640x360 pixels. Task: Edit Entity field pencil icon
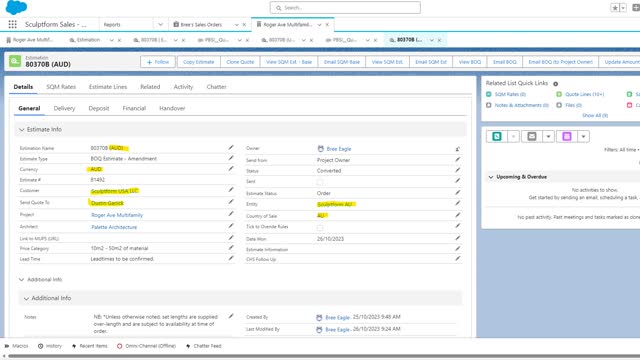(458, 203)
